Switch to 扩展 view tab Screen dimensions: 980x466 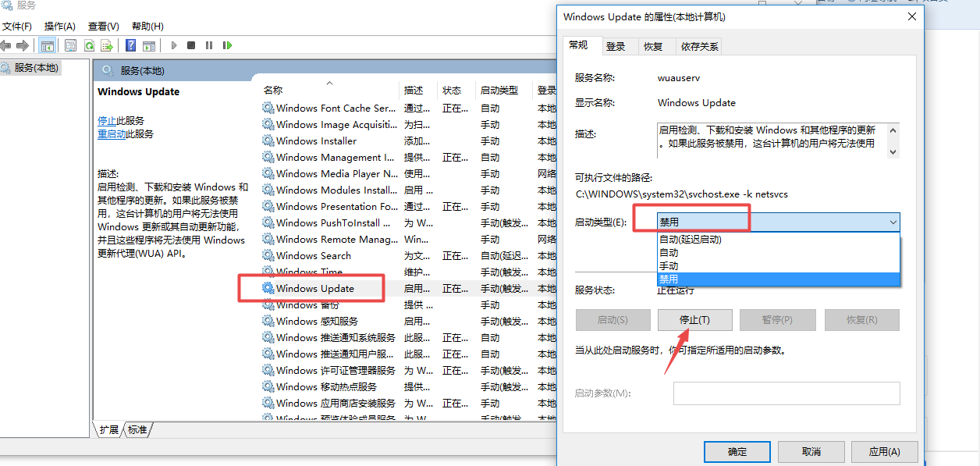(109, 429)
